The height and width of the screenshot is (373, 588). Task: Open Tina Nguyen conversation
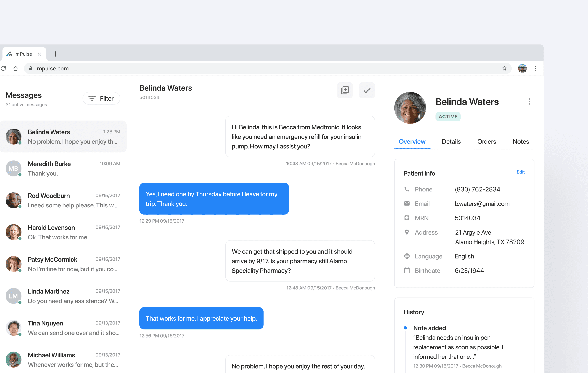63,328
